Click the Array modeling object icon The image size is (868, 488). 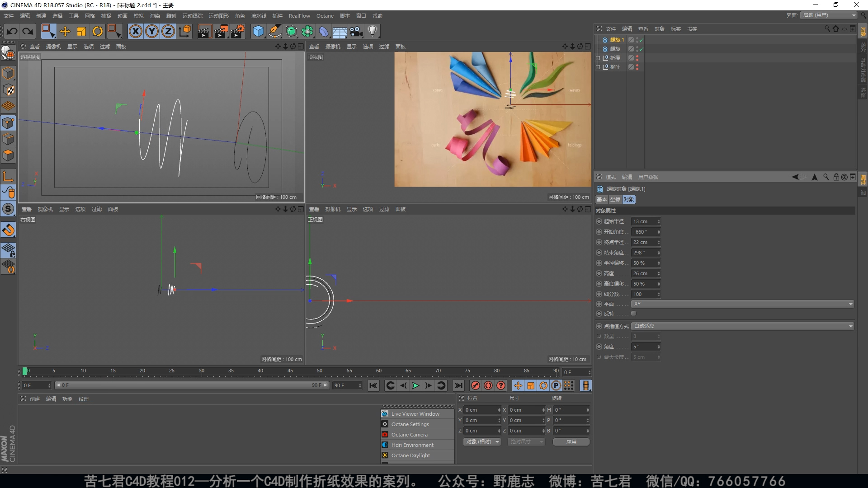(307, 31)
